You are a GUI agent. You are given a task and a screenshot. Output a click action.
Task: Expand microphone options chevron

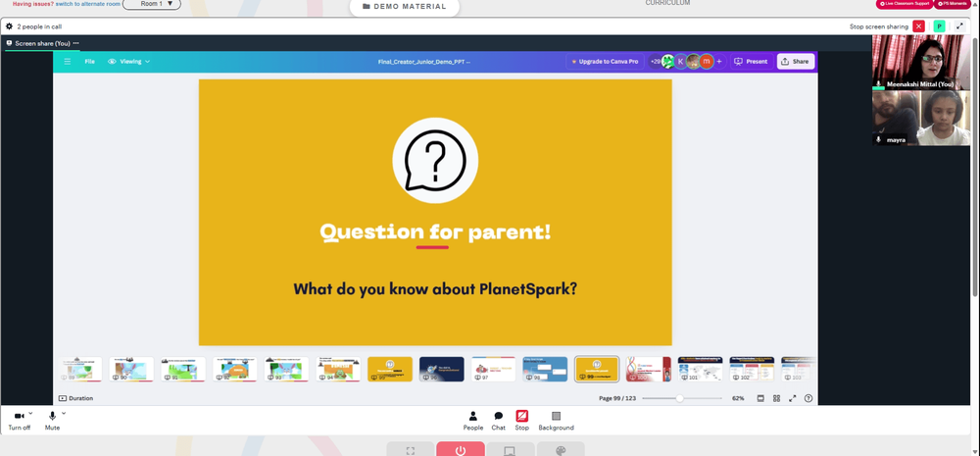[63, 413]
